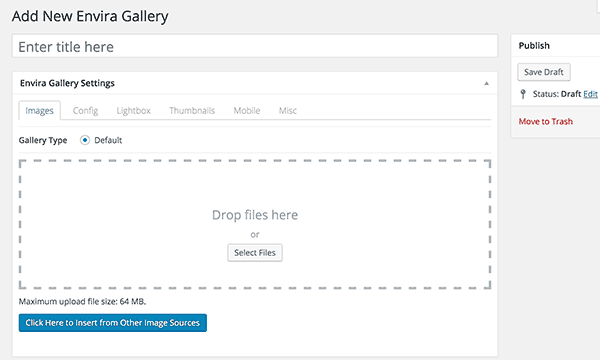Click Insert from Other Image Sources button
600x360 pixels.
[x=113, y=323]
